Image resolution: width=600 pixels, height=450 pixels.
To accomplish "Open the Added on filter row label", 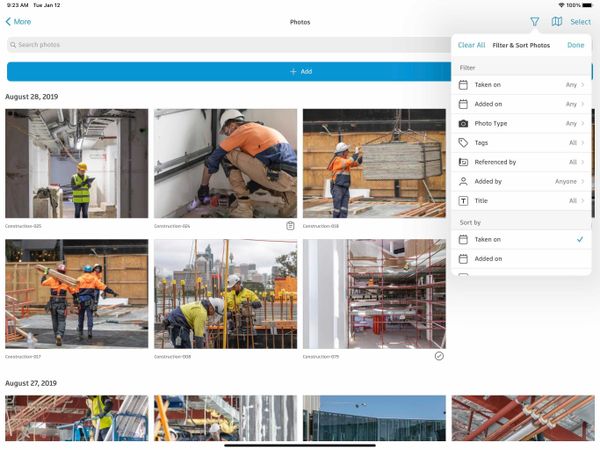I will point(488,104).
